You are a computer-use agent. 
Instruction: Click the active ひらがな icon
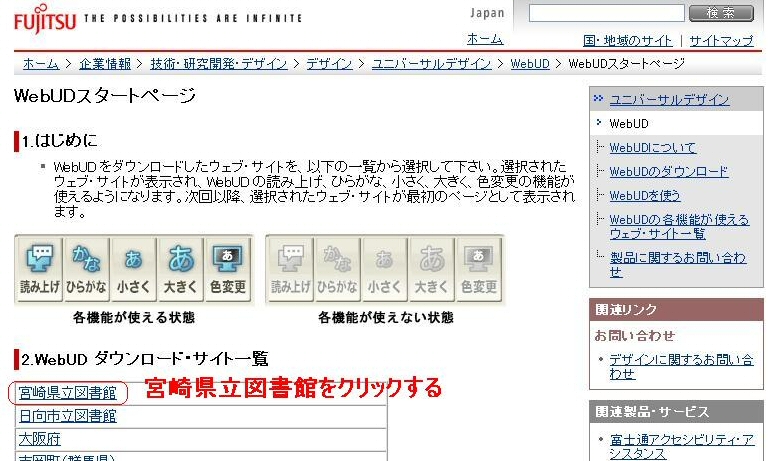pyautogui.click(x=86, y=269)
